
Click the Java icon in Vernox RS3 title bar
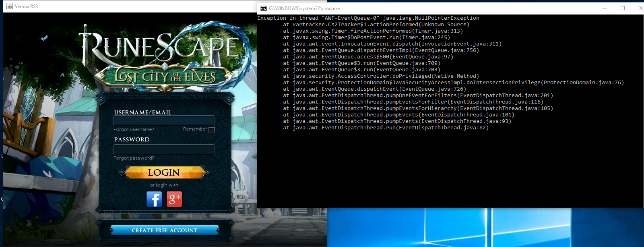[x=9, y=6]
